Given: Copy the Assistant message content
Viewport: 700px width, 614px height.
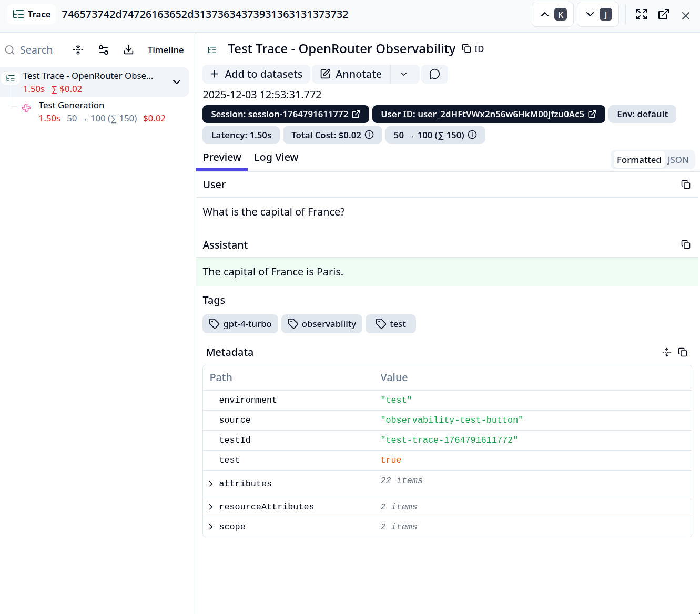Looking at the screenshot, I should [685, 244].
